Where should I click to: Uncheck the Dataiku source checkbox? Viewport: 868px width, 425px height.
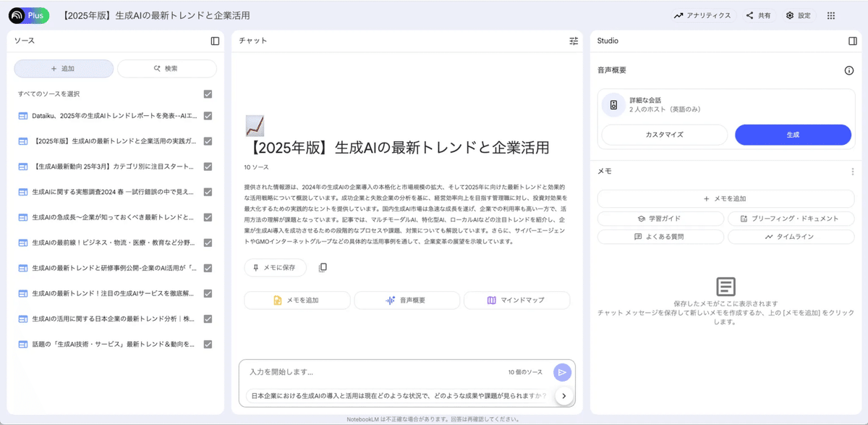coord(207,117)
